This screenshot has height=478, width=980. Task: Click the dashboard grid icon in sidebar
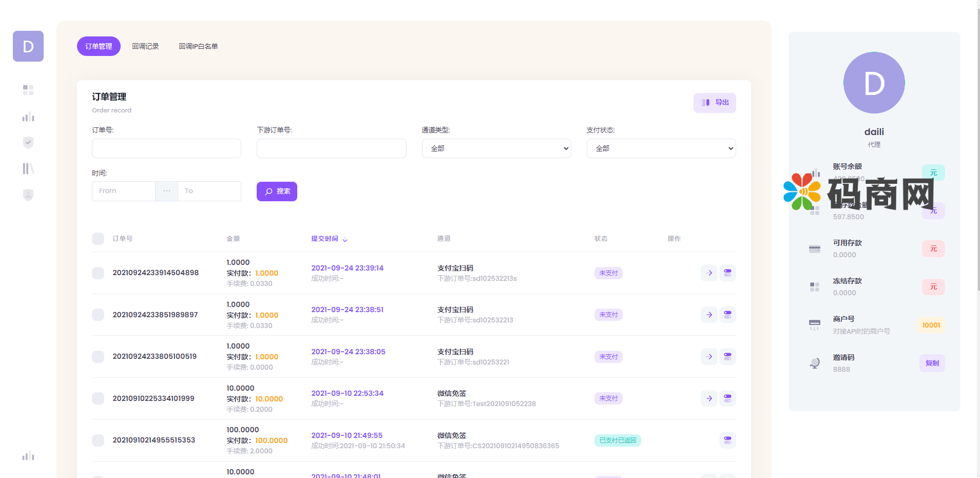(28, 90)
